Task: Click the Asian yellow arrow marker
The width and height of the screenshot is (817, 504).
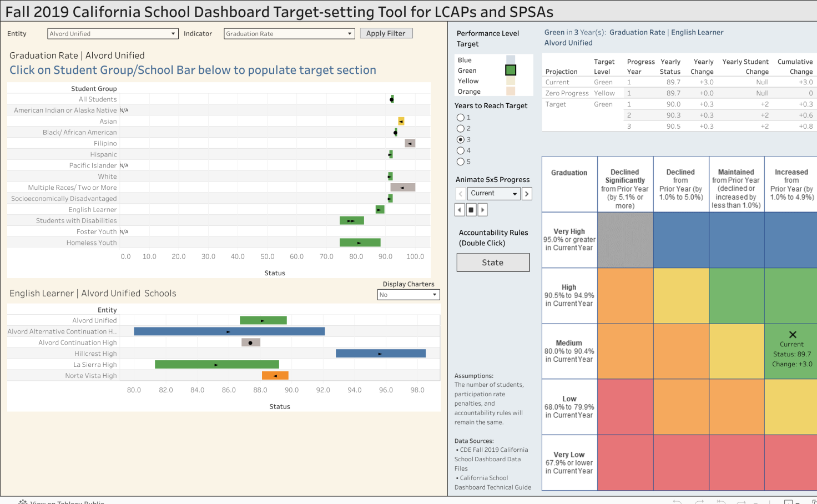Action: (401, 121)
